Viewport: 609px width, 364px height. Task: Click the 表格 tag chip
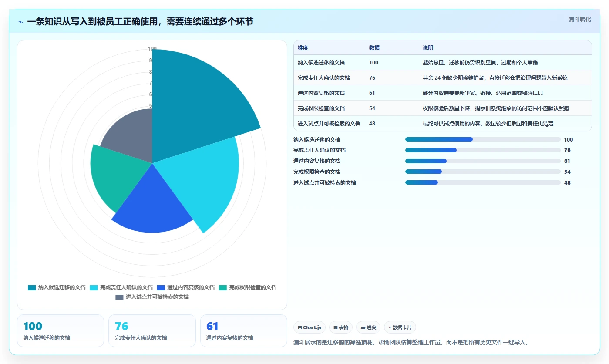pos(341,327)
